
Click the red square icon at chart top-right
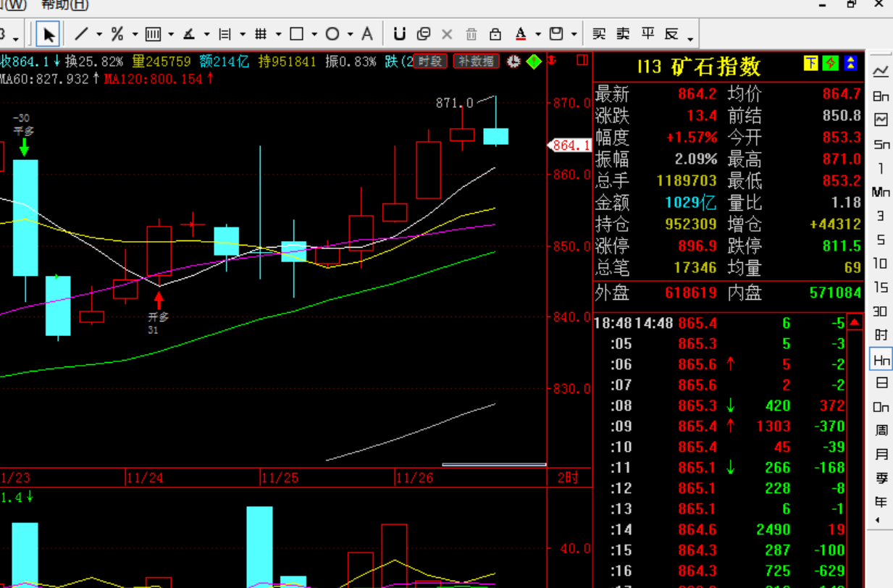point(582,60)
